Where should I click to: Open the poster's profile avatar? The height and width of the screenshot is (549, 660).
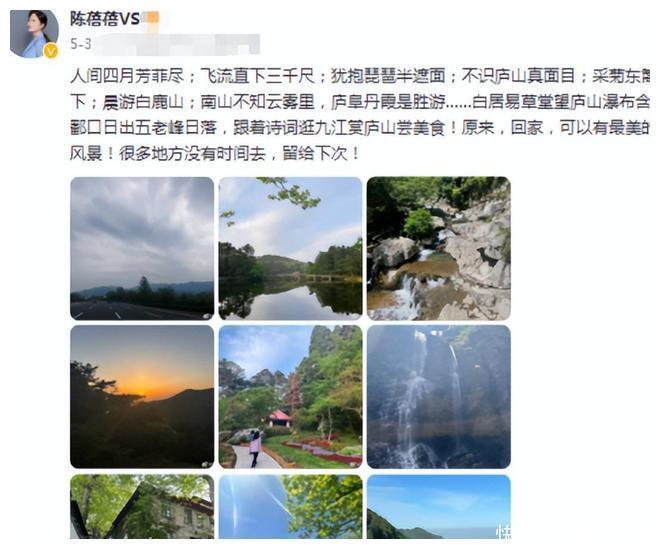(34, 34)
